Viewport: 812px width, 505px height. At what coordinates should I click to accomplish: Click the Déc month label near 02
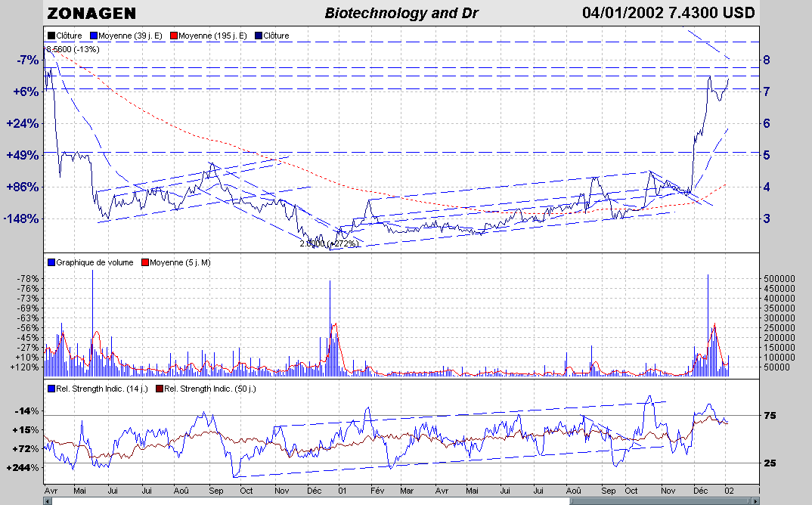pyautogui.click(x=701, y=491)
